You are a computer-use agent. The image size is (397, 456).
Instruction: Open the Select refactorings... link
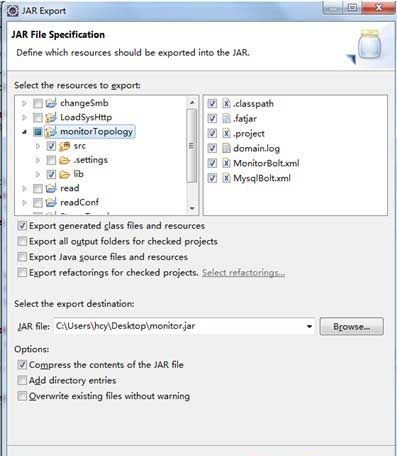click(x=243, y=273)
